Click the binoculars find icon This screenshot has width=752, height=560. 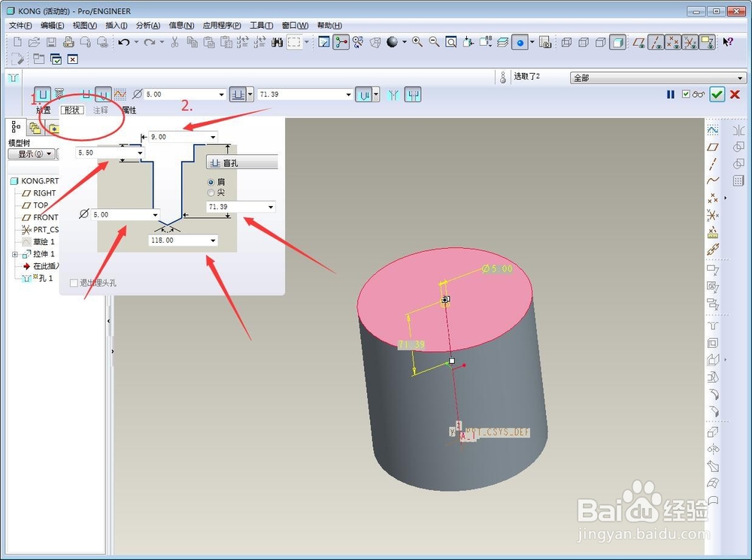pyautogui.click(x=277, y=42)
